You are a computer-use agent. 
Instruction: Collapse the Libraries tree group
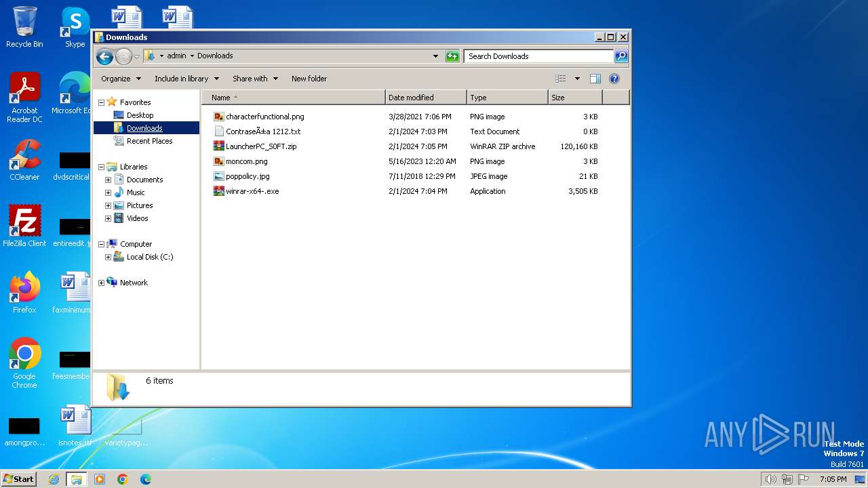click(102, 167)
